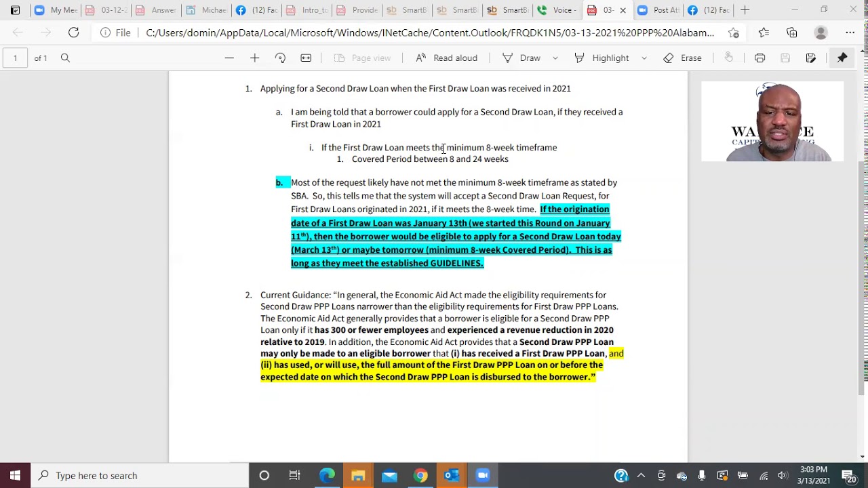Open a new browser tab
Viewport: 868px width, 488px height.
(x=745, y=10)
